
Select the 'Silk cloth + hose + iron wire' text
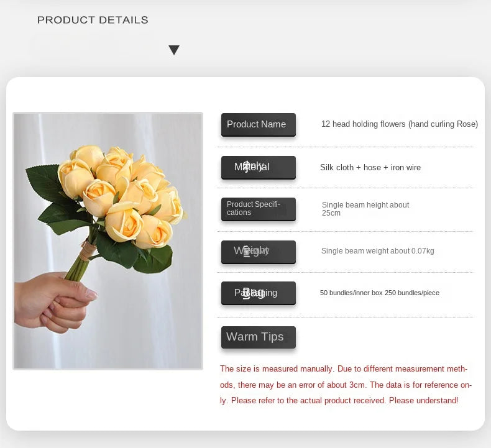[370, 167]
